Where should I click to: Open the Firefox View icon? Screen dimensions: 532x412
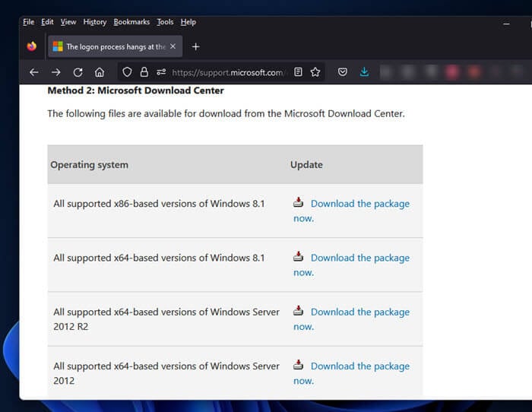pos(31,46)
